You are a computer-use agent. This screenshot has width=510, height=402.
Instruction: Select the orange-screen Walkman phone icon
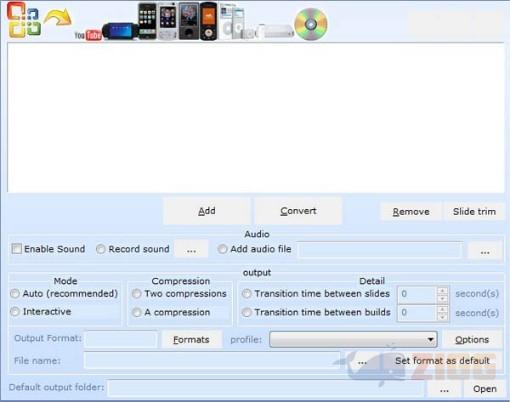tap(208, 21)
